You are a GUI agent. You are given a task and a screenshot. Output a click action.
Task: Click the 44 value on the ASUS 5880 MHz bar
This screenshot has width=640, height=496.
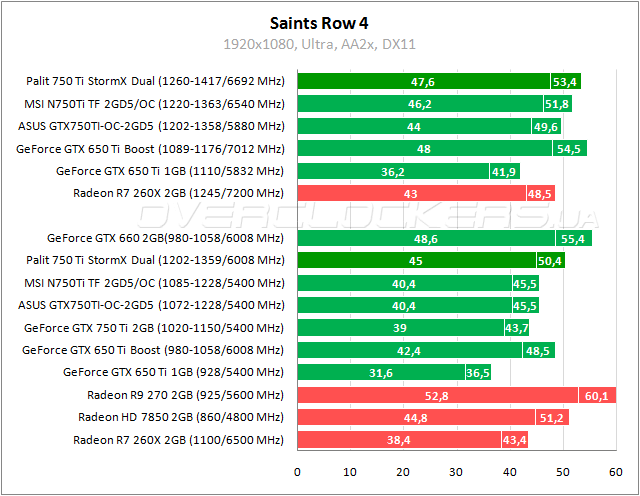(x=413, y=127)
